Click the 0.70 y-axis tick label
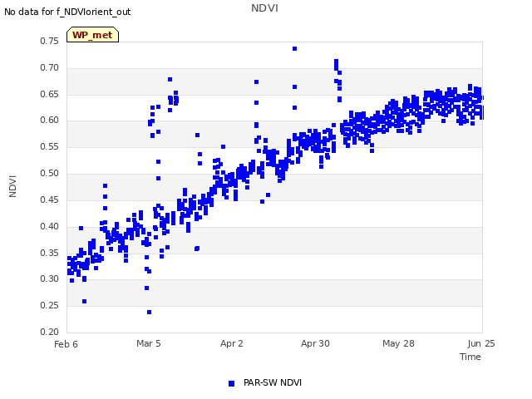Screen dimensions: 532x399 click(x=50, y=68)
